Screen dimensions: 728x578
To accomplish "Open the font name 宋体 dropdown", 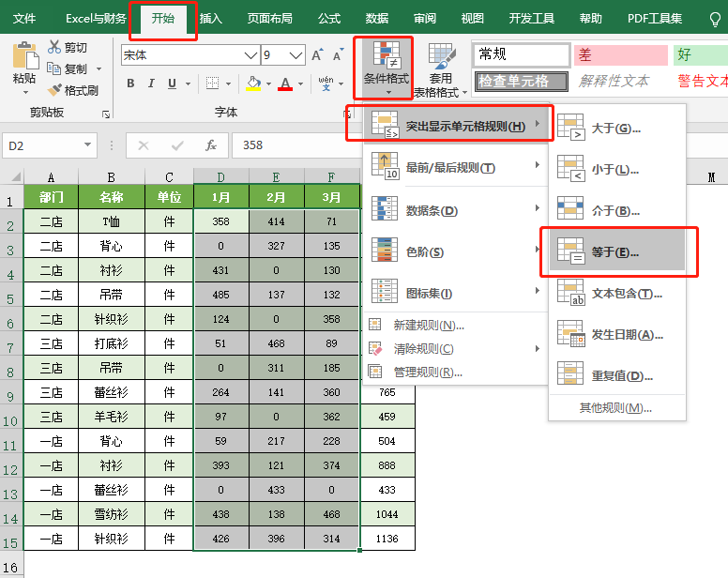I will 250,55.
